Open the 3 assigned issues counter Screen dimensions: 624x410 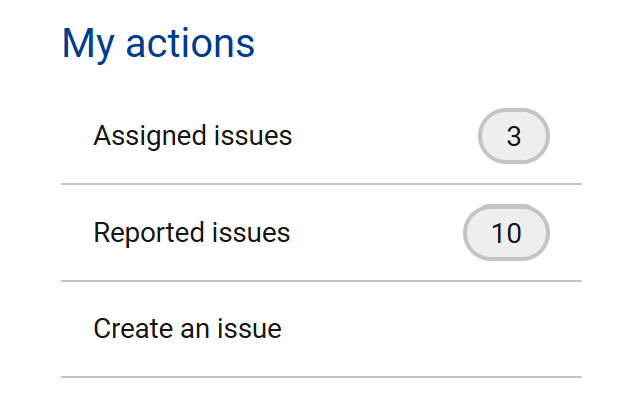point(514,136)
